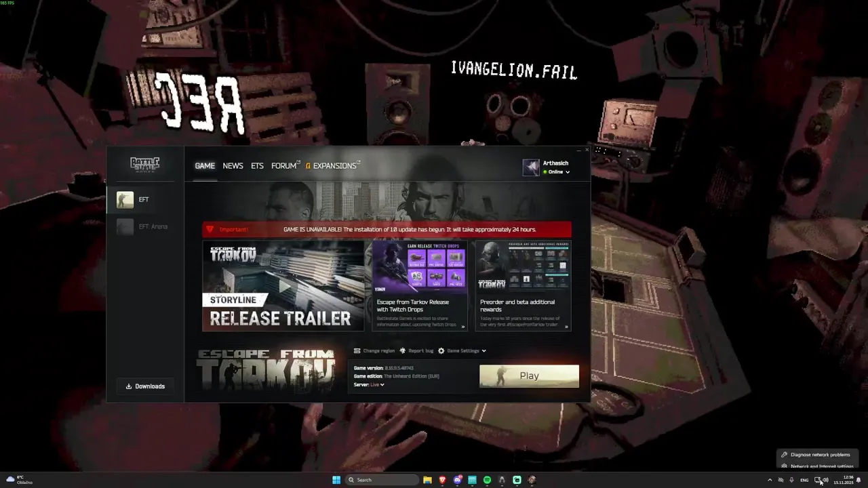This screenshot has width=868, height=488.
Task: Open the EXPANSIONS page
Action: (x=334, y=166)
